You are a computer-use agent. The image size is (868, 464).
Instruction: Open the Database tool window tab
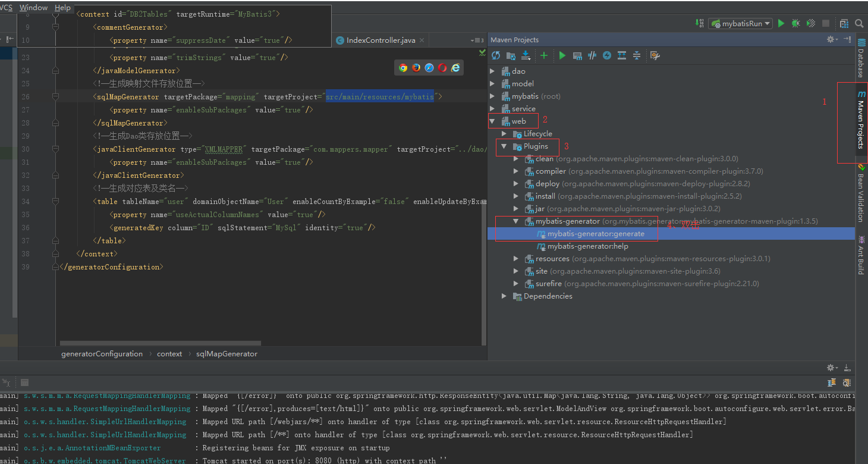[x=861, y=59]
